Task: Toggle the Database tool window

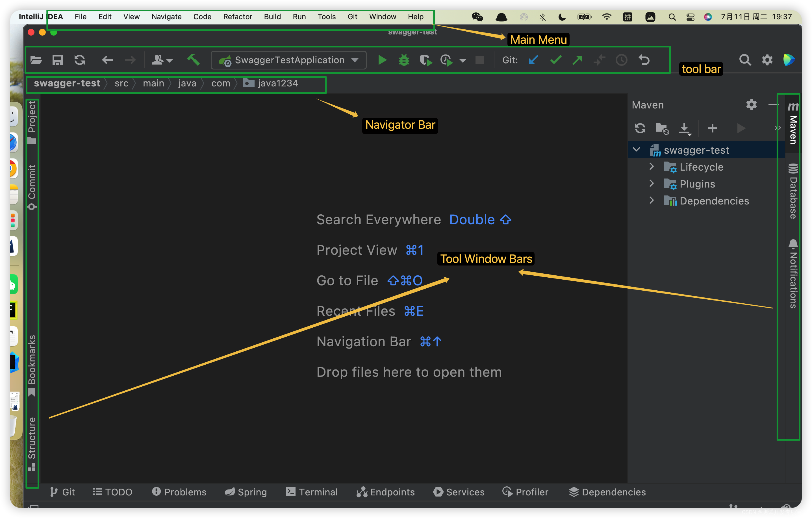Action: pyautogui.click(x=793, y=191)
